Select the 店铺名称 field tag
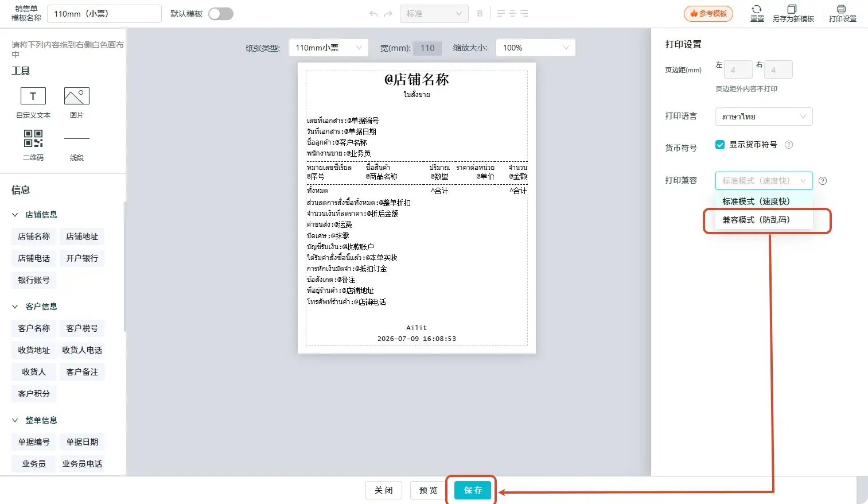Viewport: 868px width, 504px height. 34,237
